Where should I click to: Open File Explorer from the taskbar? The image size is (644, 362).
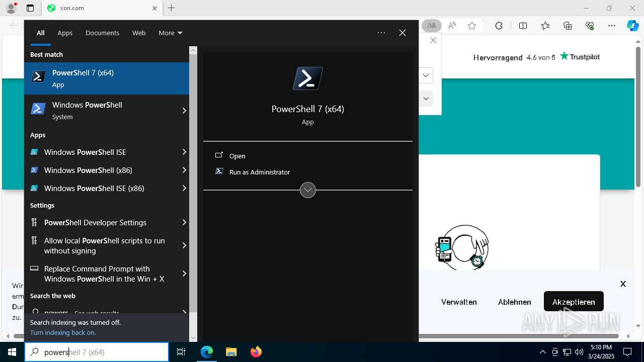coord(231,352)
